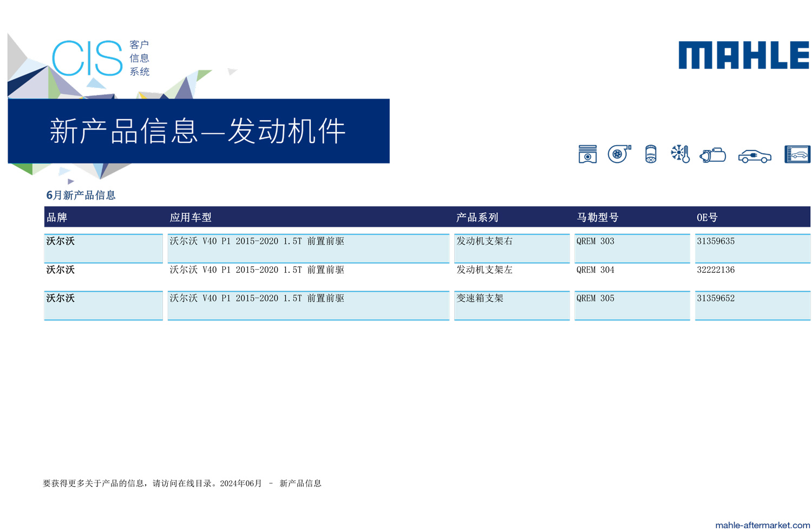Viewport: 812px width, 530px height.
Task: Click the starter motor icon
Action: (x=712, y=155)
